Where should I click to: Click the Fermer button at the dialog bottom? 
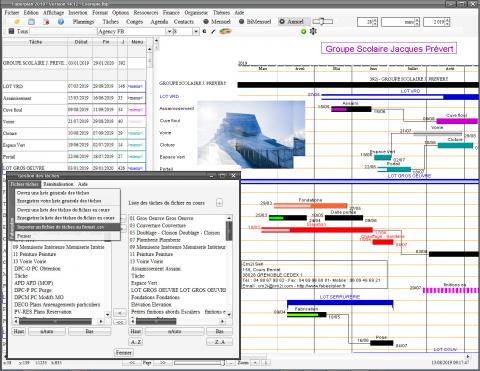124,352
